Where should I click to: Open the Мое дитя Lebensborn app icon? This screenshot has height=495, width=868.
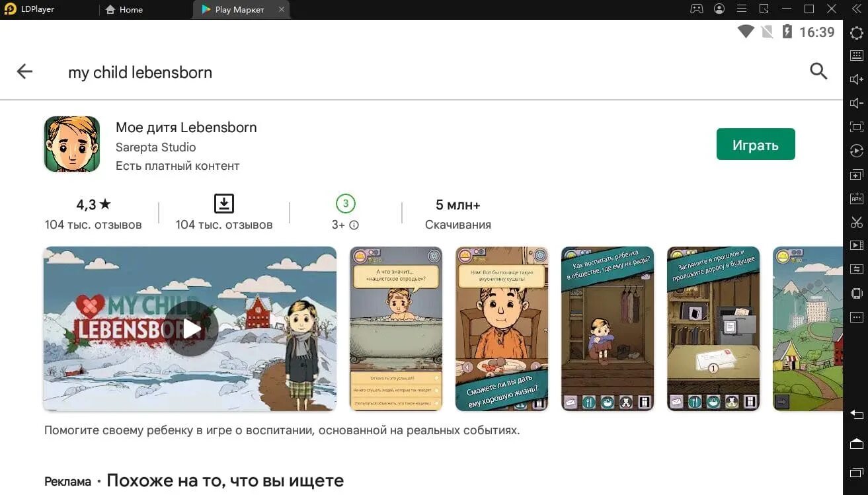[x=72, y=144]
